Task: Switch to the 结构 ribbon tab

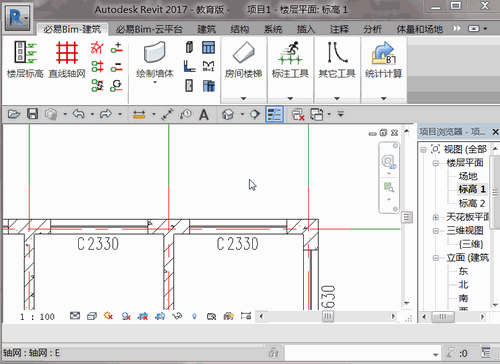Action: pos(240,29)
